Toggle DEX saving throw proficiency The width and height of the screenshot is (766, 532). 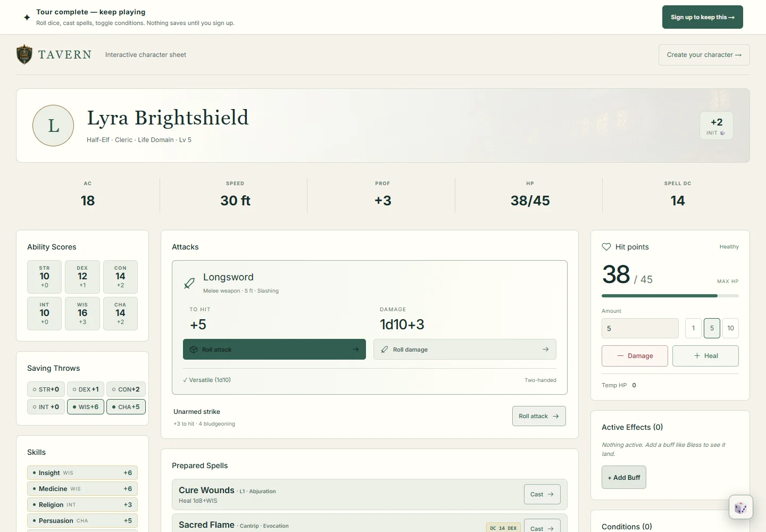click(x=86, y=389)
